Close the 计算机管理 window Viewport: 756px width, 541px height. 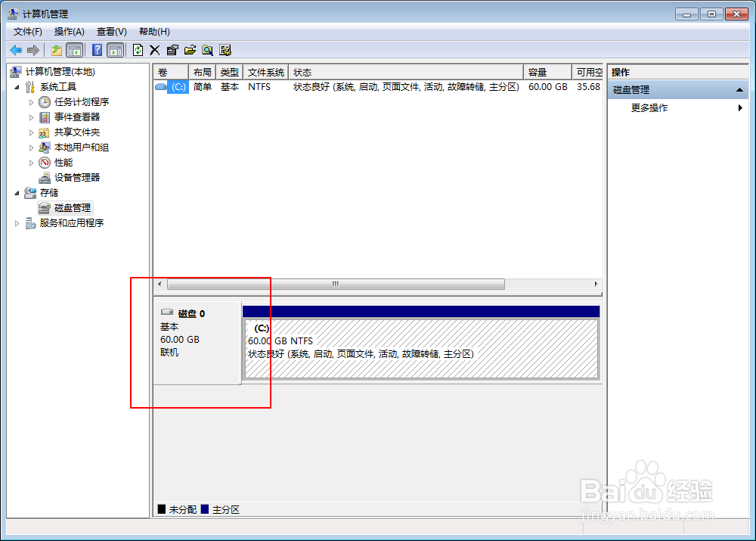736,14
